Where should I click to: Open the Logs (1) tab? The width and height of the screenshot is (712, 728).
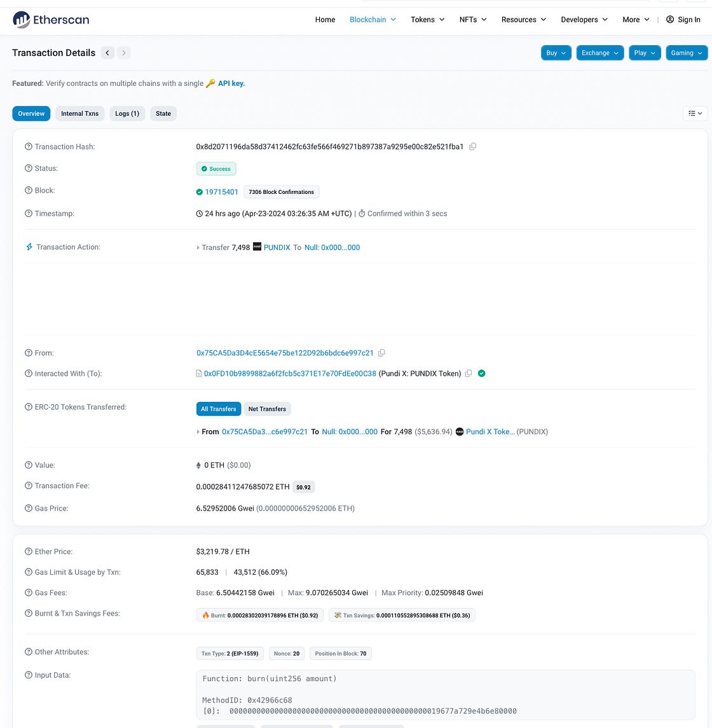[x=127, y=114]
